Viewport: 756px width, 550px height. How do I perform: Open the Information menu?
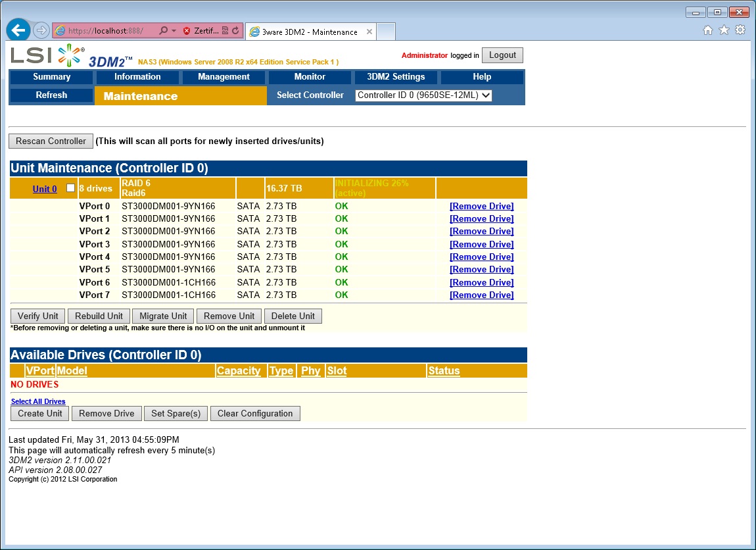[x=137, y=77]
